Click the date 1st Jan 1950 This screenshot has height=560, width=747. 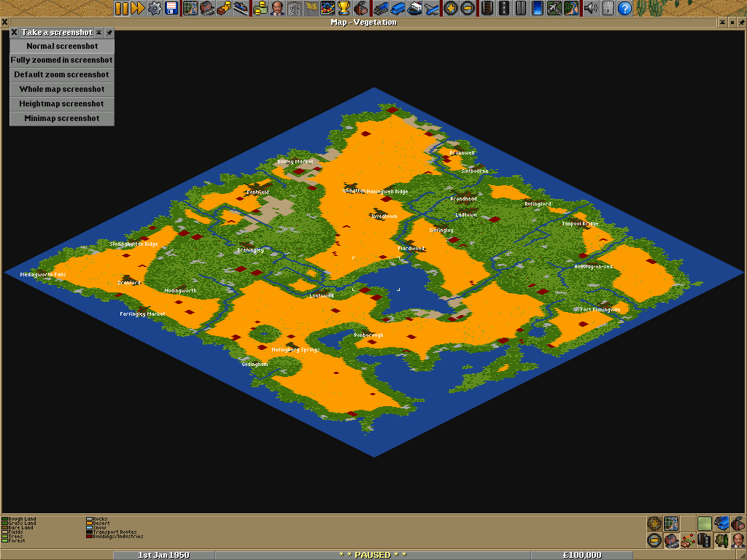[x=163, y=555]
